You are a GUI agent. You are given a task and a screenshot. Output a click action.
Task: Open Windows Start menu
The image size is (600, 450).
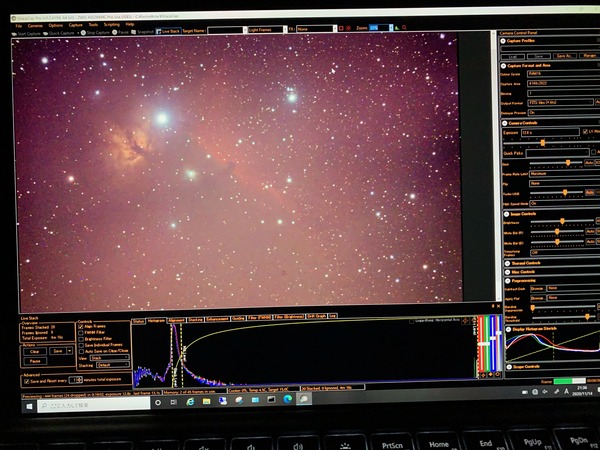pyautogui.click(x=29, y=406)
